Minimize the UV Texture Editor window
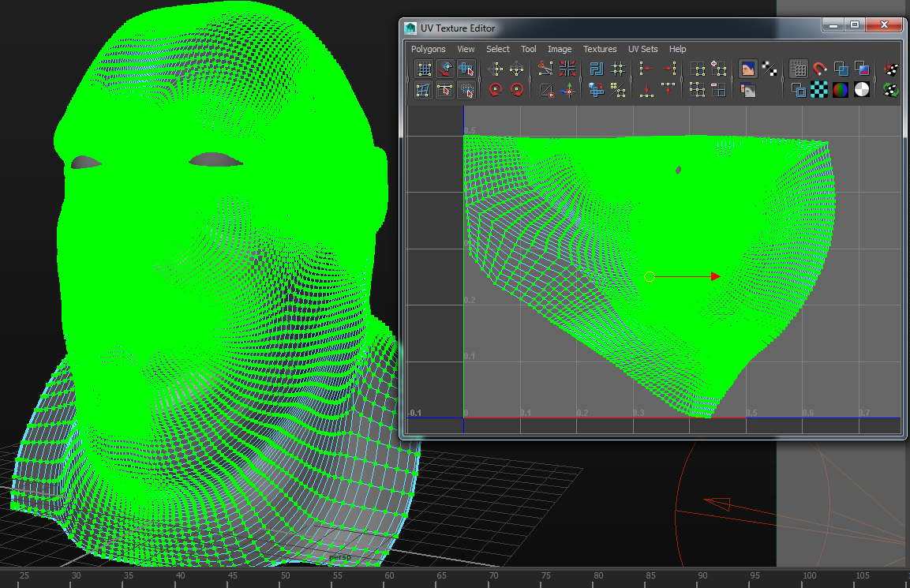 [x=833, y=24]
